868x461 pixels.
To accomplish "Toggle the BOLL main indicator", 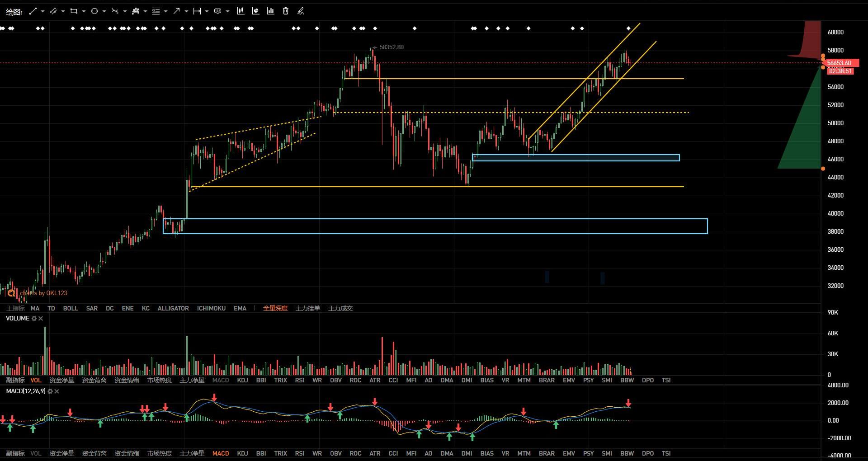I will point(71,308).
